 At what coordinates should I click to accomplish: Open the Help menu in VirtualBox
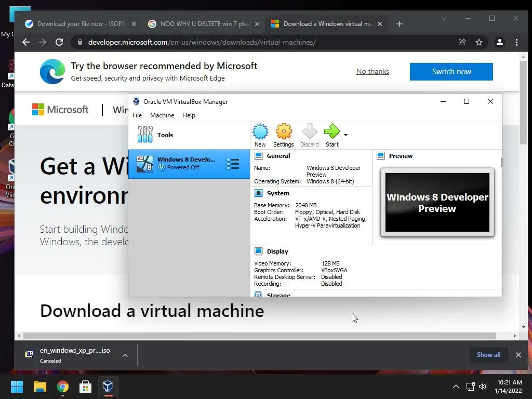[189, 115]
